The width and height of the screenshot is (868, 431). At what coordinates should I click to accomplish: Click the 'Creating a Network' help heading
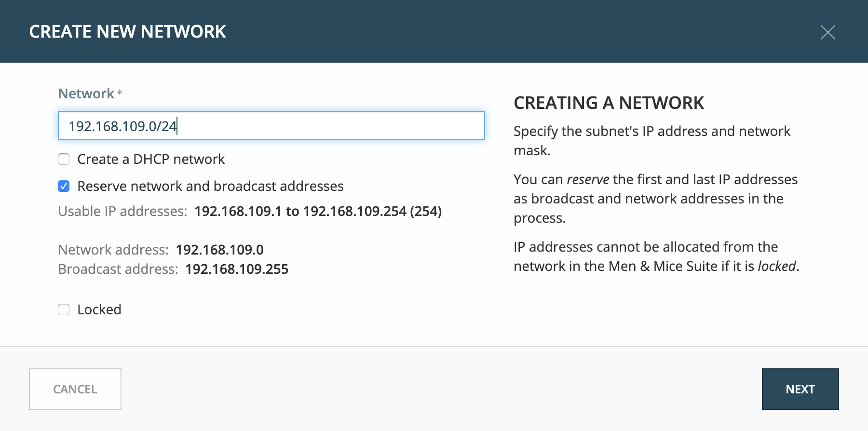[609, 103]
